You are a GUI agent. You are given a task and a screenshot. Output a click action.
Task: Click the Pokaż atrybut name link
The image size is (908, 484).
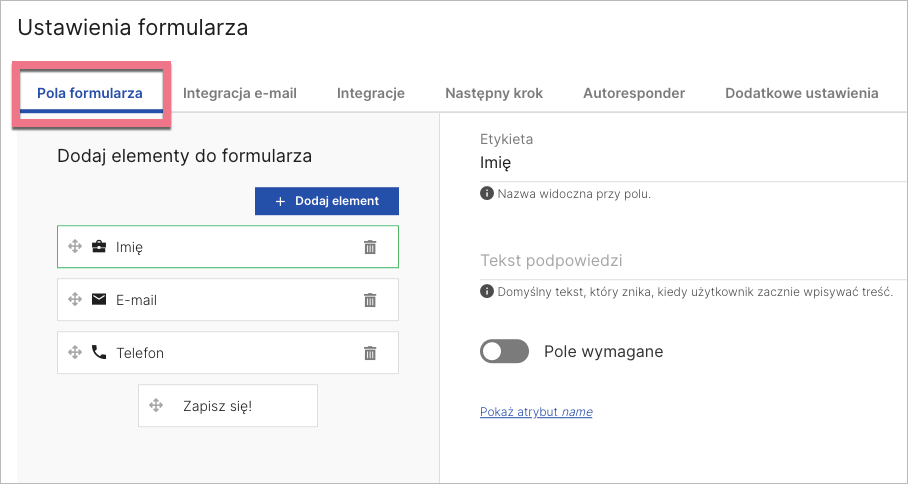coord(536,412)
